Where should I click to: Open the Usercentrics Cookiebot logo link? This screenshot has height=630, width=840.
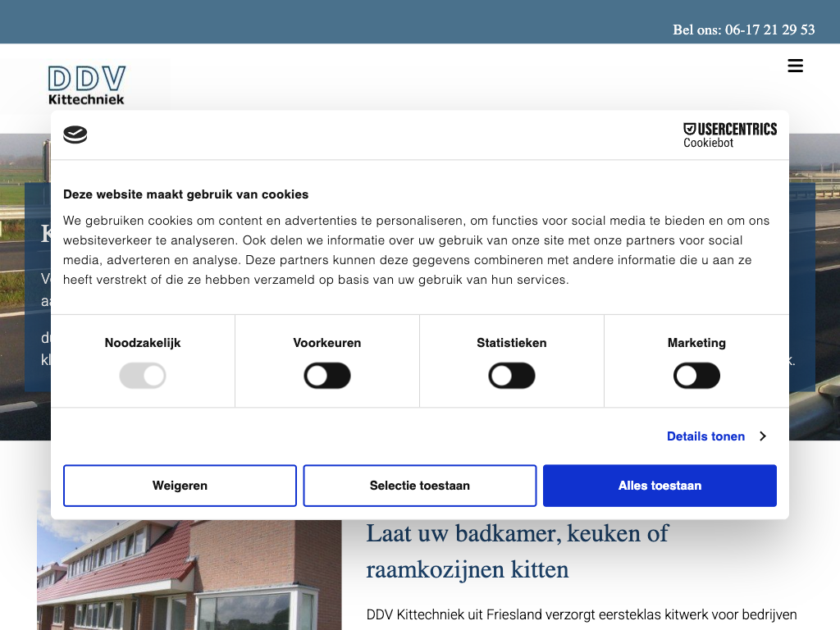tap(729, 135)
